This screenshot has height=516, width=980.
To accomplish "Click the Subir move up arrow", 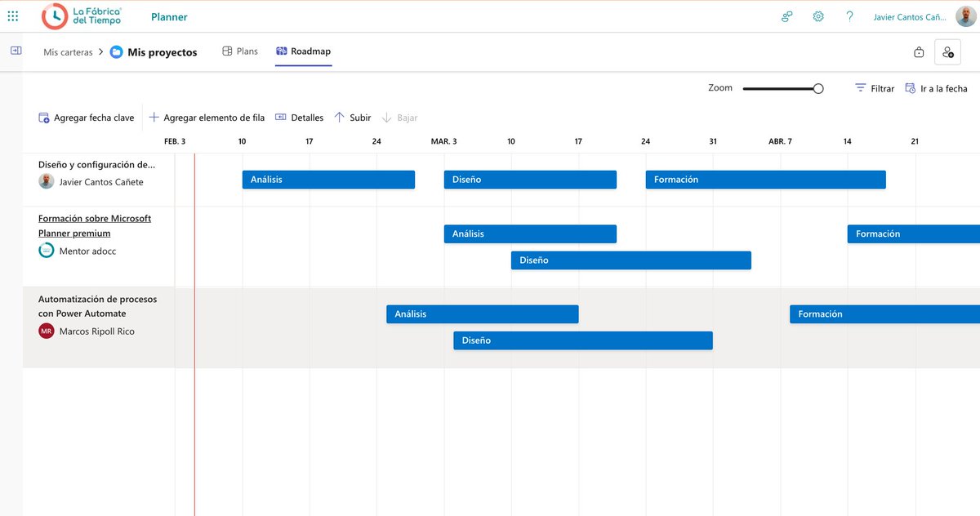I will pyautogui.click(x=353, y=118).
